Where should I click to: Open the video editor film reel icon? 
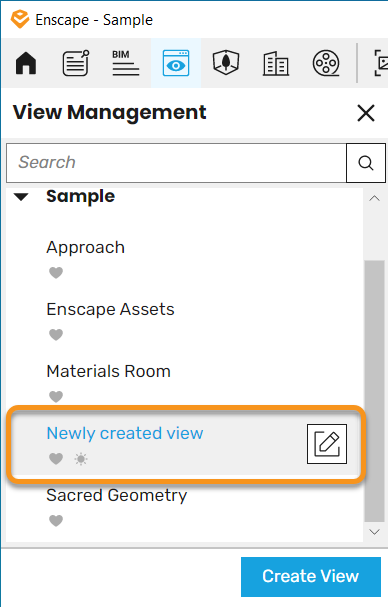click(326, 63)
